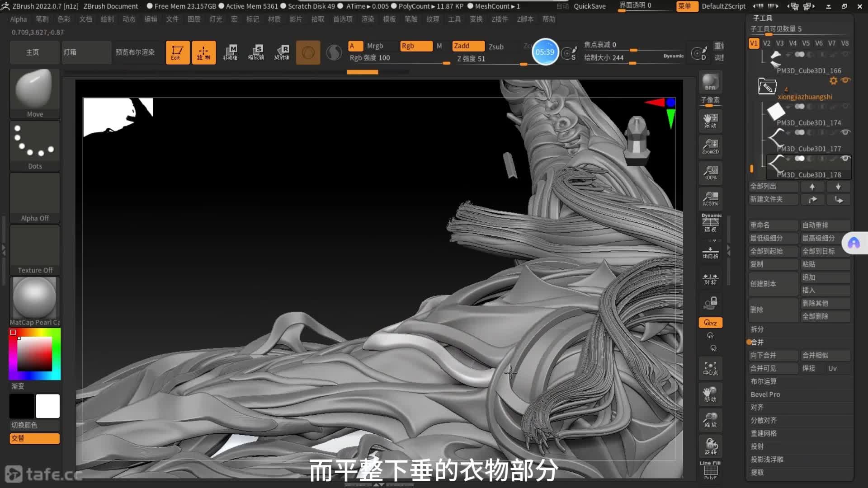The width and height of the screenshot is (868, 488).
Task: Select the 100% actual size icon
Action: coord(710,173)
